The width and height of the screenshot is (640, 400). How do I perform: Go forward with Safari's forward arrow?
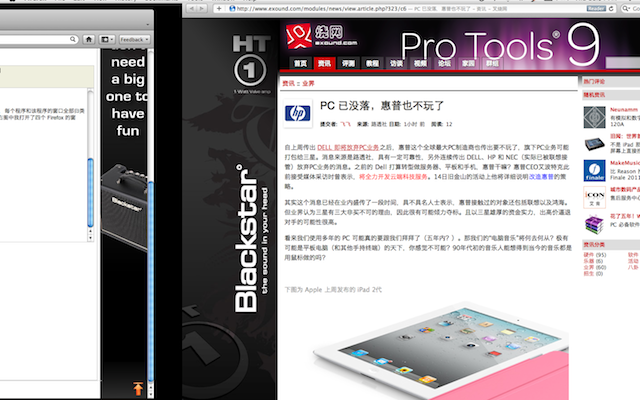click(201, 9)
